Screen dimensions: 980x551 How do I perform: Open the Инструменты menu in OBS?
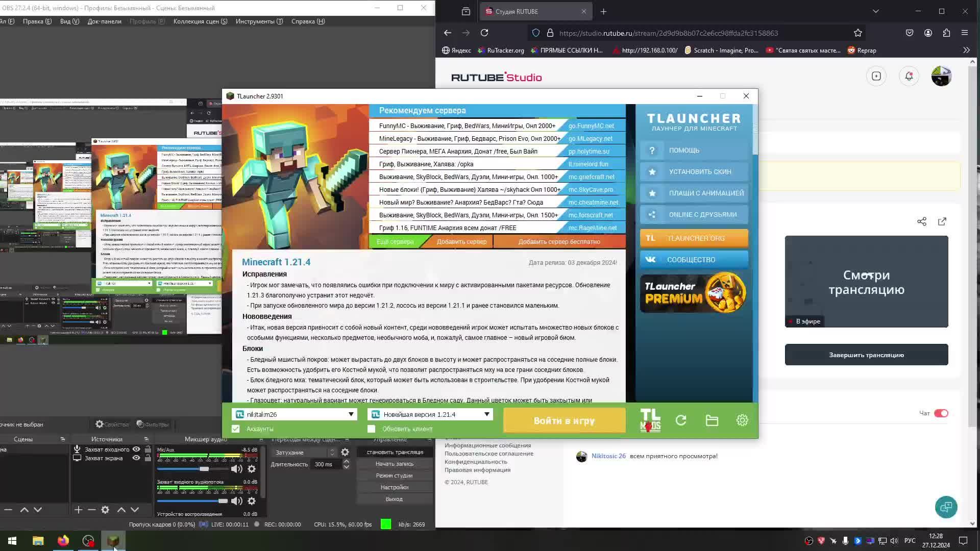pyautogui.click(x=259, y=21)
